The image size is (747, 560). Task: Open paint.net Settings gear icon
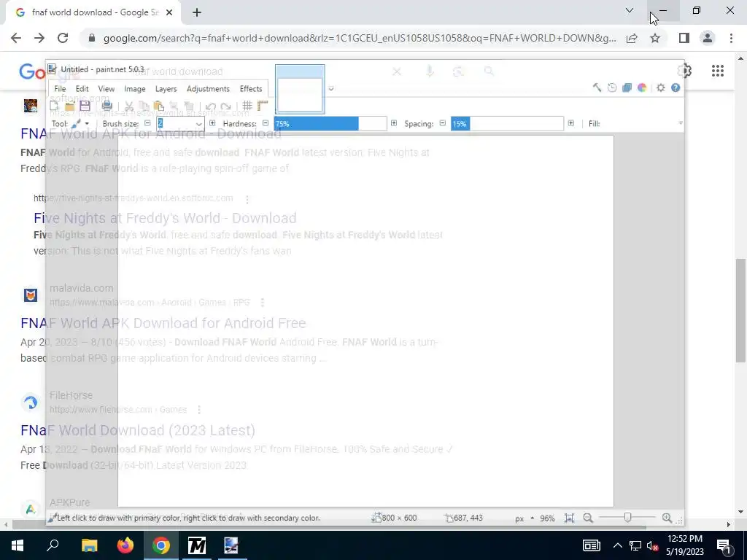(x=661, y=87)
